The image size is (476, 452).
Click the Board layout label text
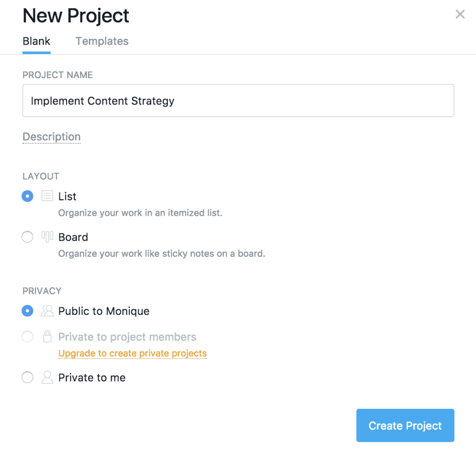(73, 237)
